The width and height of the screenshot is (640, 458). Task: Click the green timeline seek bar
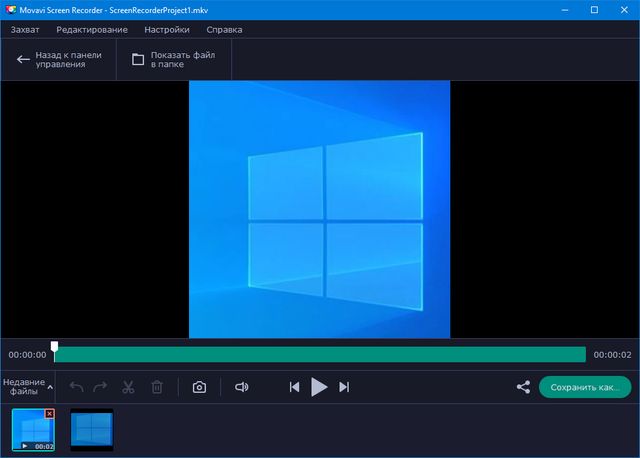point(320,354)
